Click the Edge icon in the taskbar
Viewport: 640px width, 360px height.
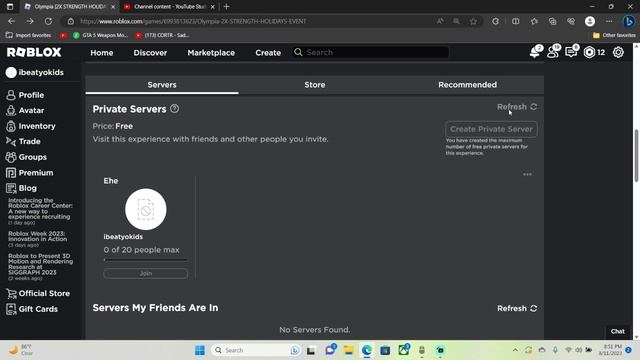click(367, 350)
